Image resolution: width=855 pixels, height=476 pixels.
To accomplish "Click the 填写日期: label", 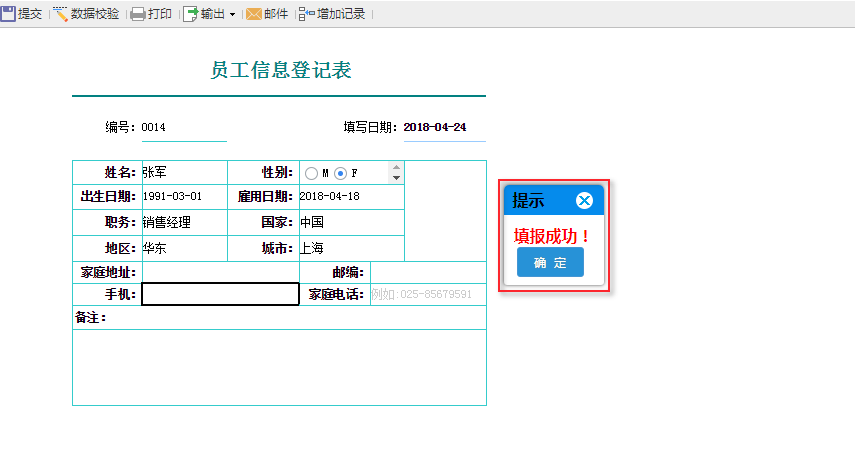I will point(370,127).
